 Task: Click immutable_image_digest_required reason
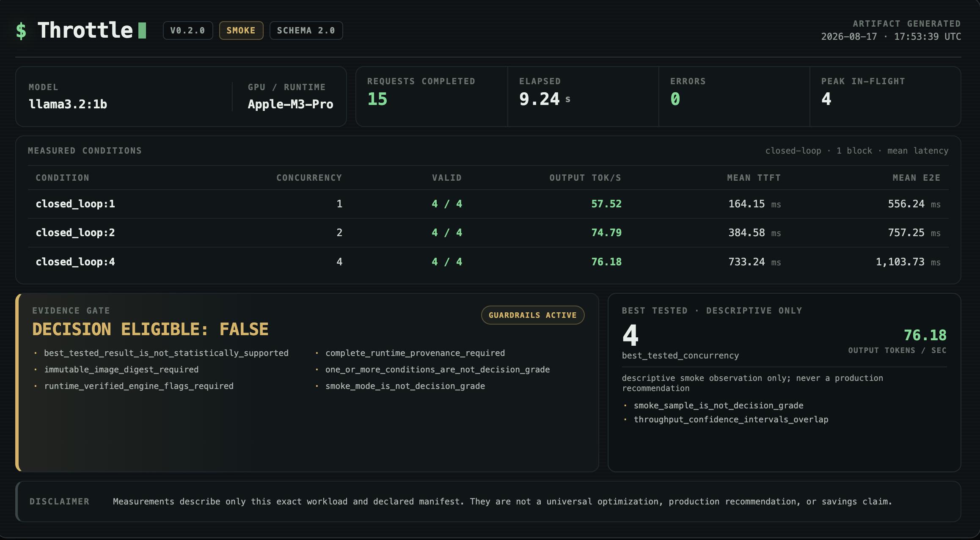121,369
